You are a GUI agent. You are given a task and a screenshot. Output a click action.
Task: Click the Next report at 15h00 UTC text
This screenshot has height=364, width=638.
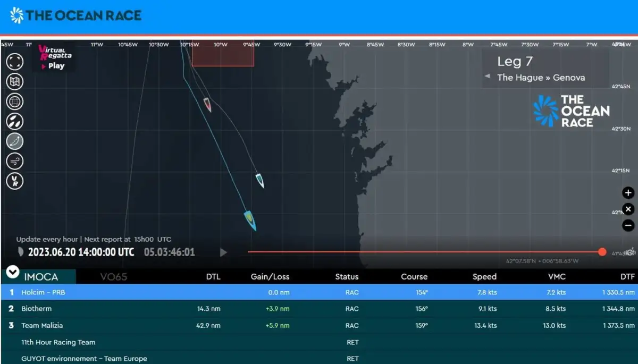[127, 240]
